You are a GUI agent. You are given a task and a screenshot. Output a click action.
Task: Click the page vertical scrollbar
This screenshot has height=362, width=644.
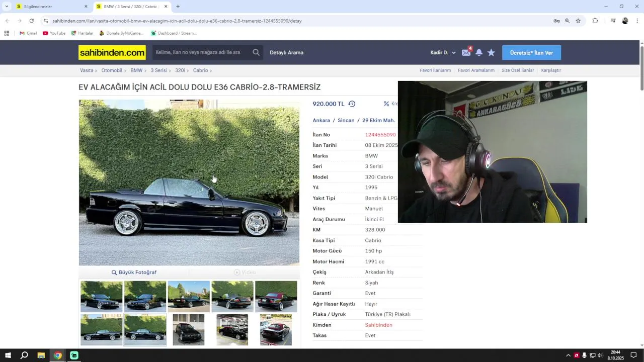click(x=641, y=68)
